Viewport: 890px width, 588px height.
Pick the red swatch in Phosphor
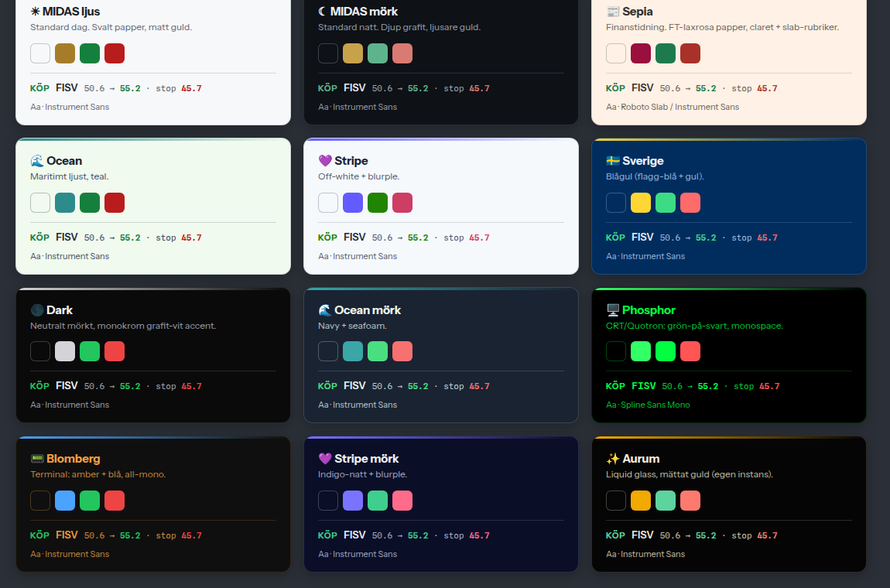[x=690, y=351]
